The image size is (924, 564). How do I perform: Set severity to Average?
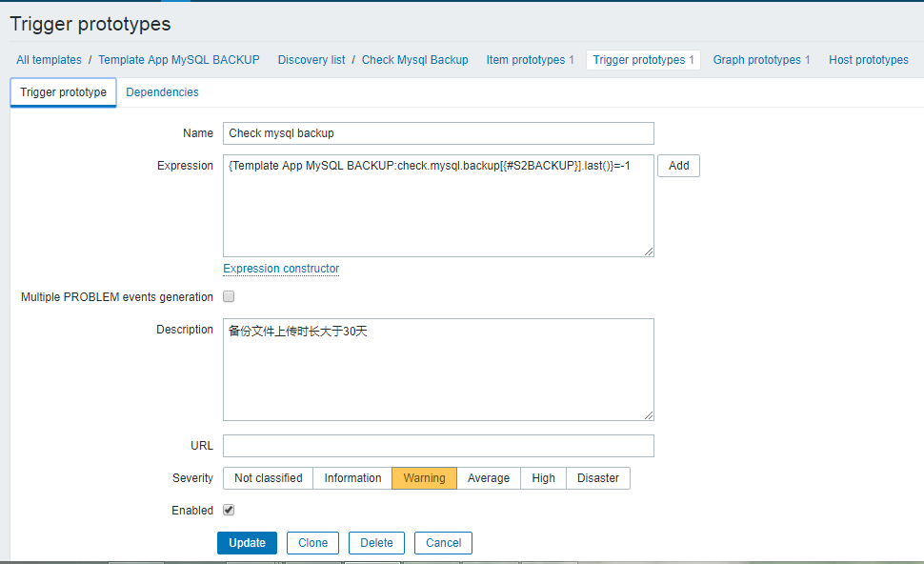click(x=489, y=478)
